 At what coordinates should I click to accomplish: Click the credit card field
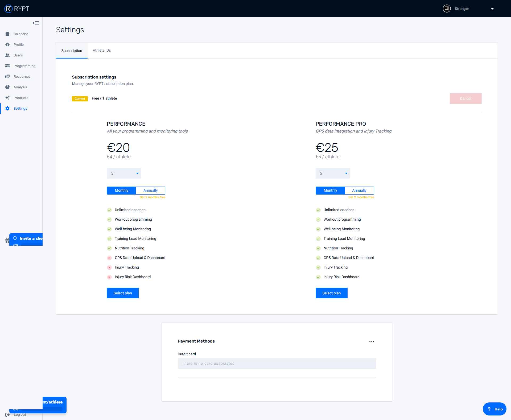[x=277, y=363]
